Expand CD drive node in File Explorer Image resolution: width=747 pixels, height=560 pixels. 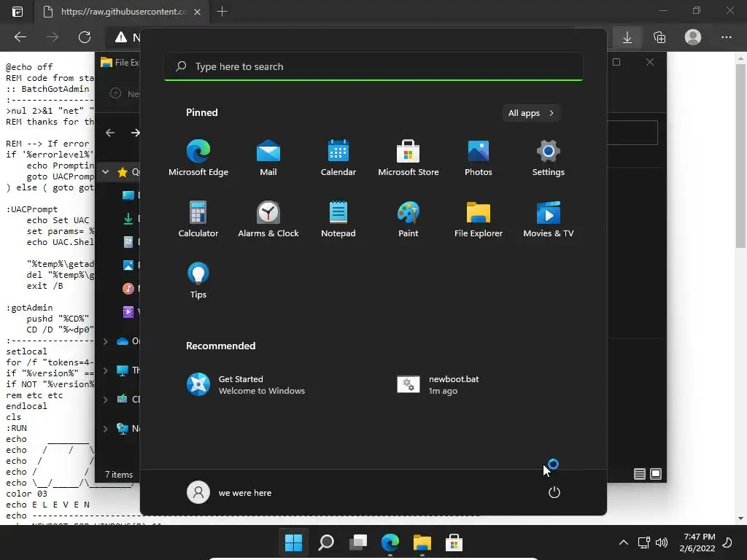pos(105,400)
